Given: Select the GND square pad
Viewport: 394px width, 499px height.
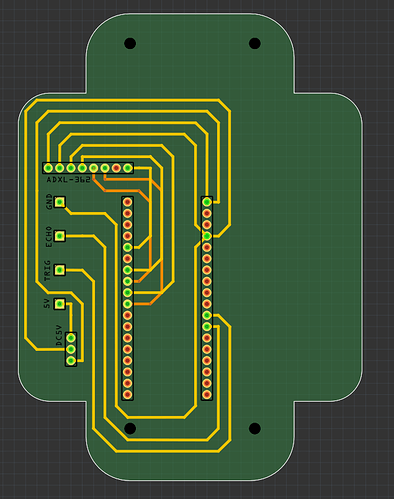Looking at the screenshot, I should [x=60, y=202].
